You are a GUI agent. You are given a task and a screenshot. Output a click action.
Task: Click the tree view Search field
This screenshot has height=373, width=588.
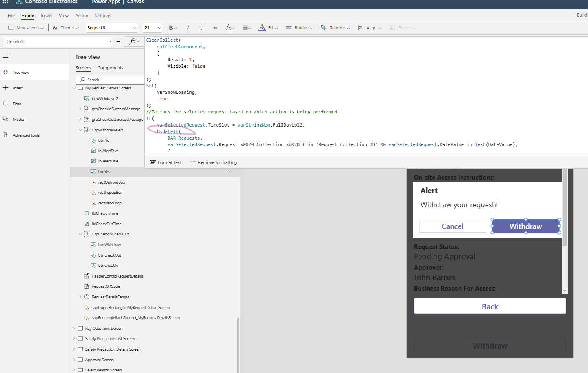tap(110, 80)
